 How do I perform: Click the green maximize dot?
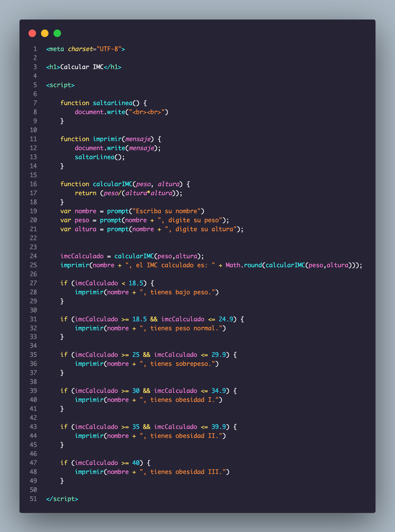[x=57, y=33]
